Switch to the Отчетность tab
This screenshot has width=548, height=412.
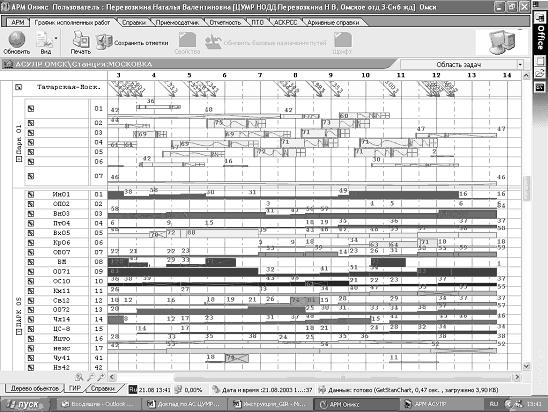[225, 22]
